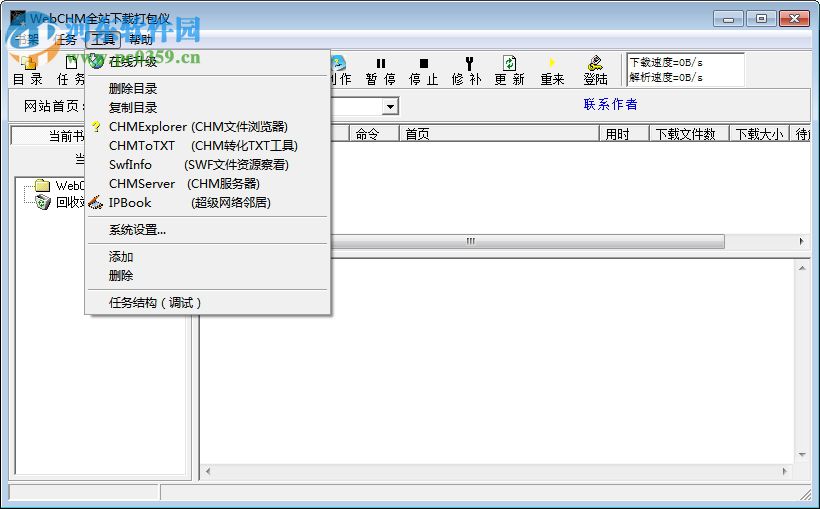The image size is (820, 509).
Task: Open the 任务 menu
Action: (x=65, y=39)
